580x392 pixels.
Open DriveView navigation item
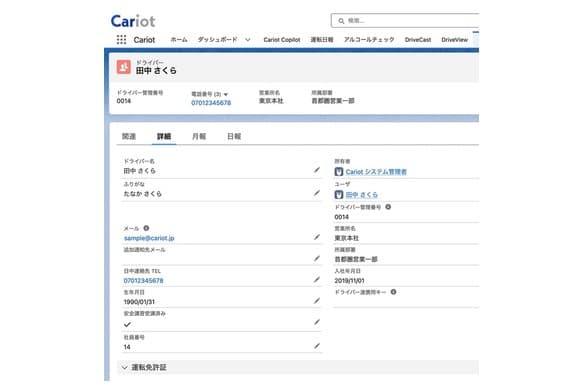[455, 40]
